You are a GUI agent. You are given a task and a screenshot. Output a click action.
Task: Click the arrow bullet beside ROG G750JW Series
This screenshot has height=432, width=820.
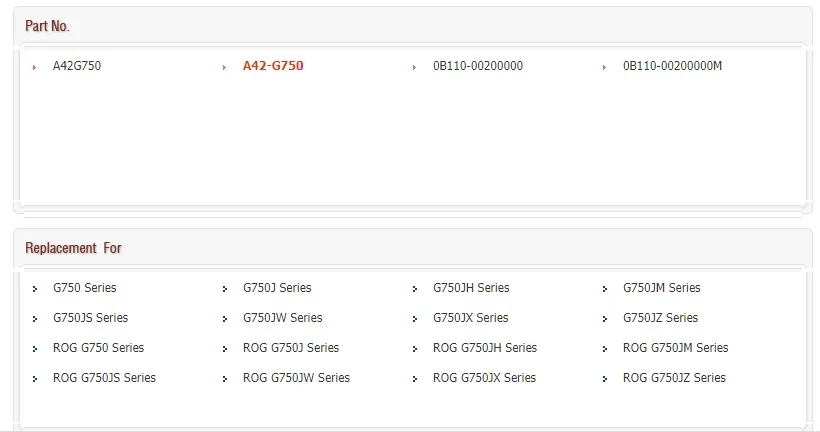(224, 379)
